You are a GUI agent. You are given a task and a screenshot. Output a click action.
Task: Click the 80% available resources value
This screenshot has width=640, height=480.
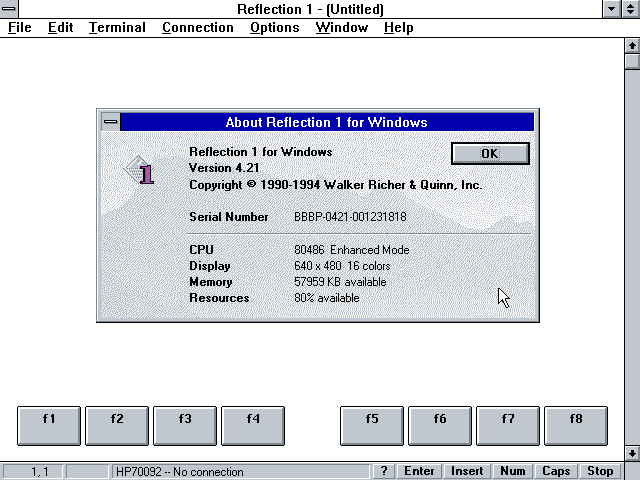[327, 298]
